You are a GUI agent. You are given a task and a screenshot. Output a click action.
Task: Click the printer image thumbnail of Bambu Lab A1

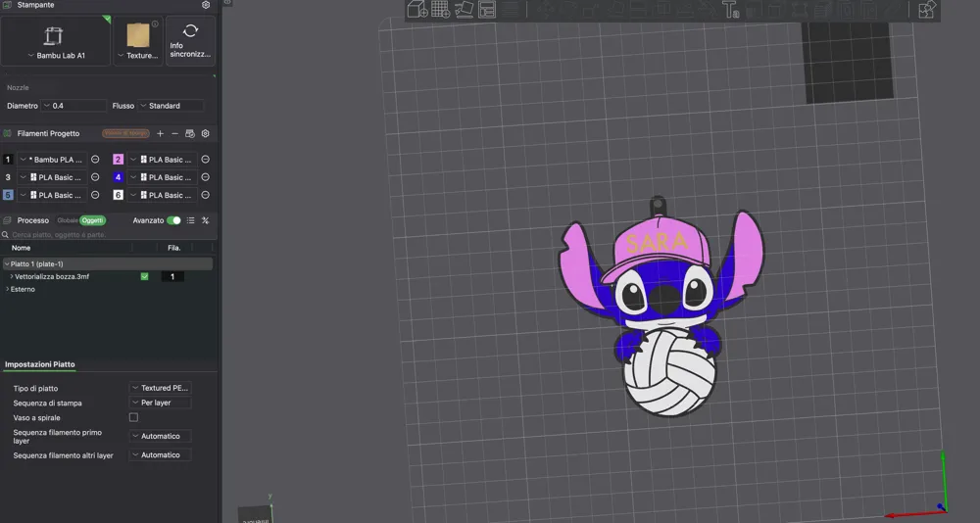point(54,35)
